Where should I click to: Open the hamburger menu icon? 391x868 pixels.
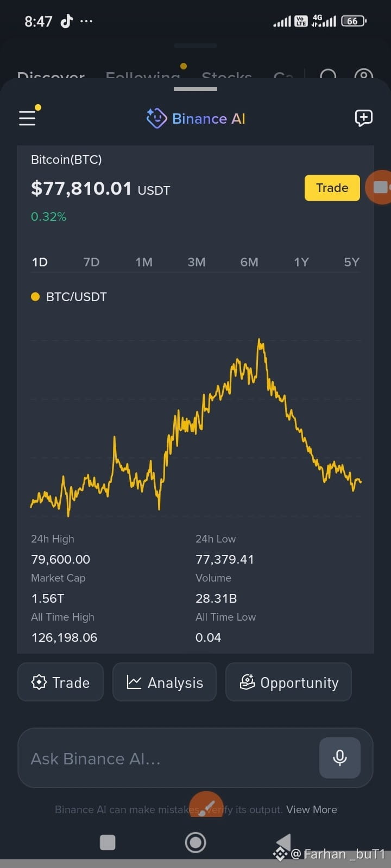(27, 118)
